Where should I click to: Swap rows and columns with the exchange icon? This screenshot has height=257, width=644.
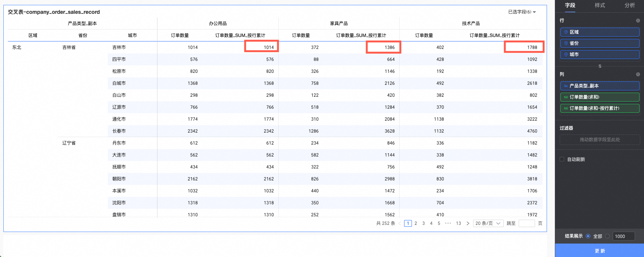pyautogui.click(x=600, y=66)
